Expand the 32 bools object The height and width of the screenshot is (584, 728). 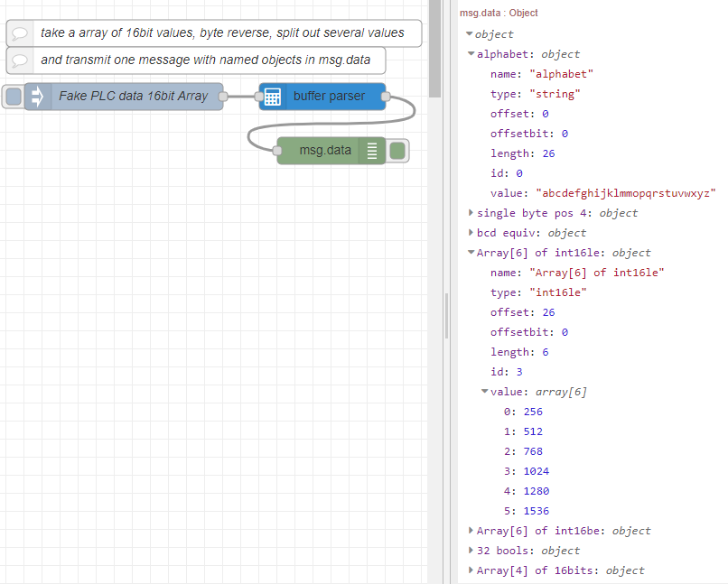click(471, 551)
